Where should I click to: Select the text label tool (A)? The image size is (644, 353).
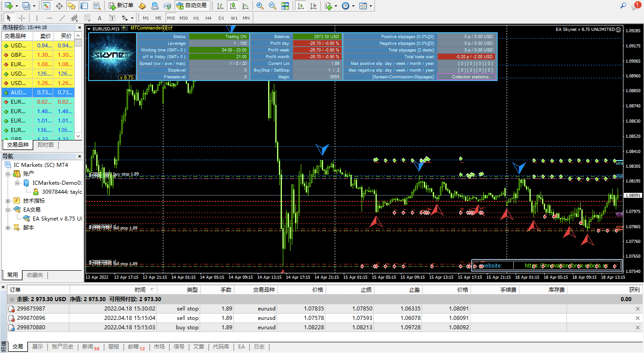(x=99, y=18)
